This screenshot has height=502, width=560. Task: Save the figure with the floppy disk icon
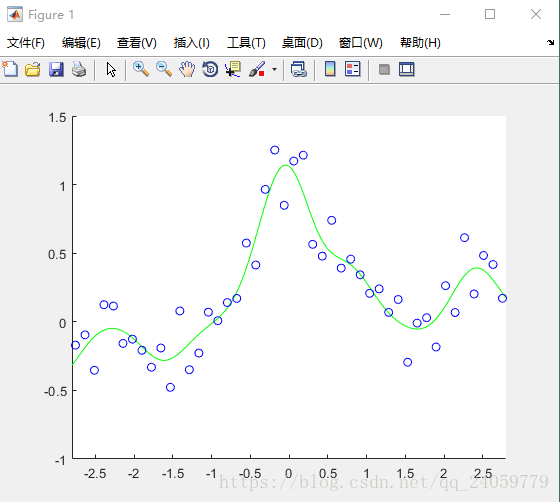pos(56,69)
